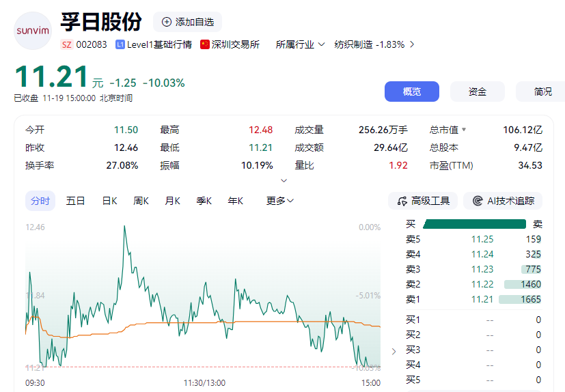Switch to 五日 chart tab
The width and height of the screenshot is (565, 392).
[75, 201]
